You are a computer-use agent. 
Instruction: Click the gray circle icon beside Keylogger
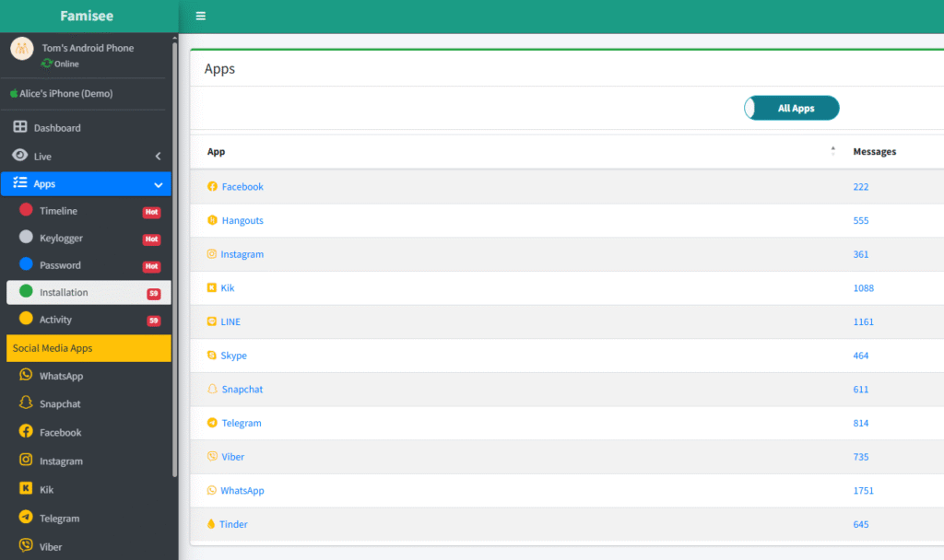26,237
